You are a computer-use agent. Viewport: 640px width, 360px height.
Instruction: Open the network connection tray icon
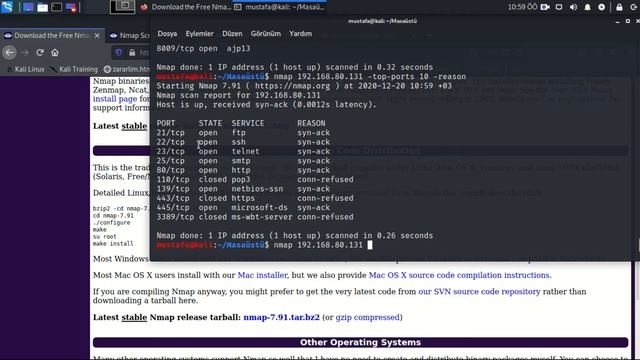[559, 7]
